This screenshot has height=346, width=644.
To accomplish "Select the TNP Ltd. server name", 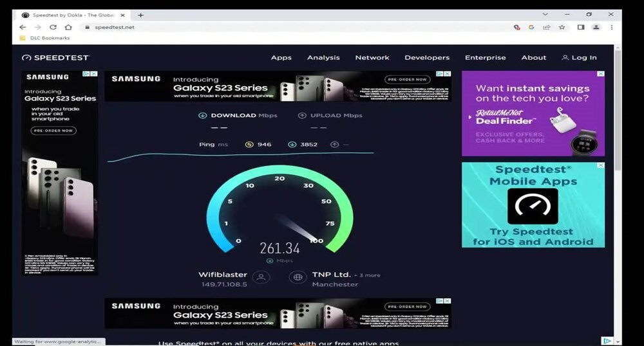I will (x=331, y=275).
